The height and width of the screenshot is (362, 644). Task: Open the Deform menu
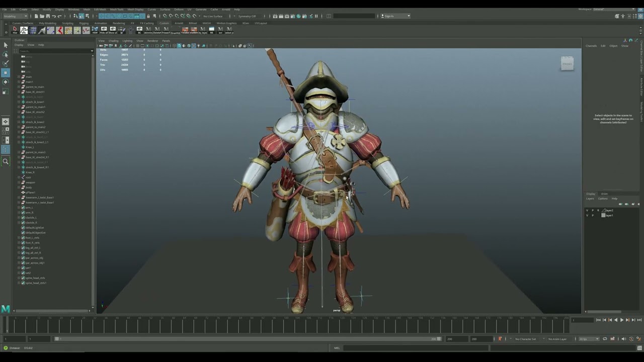click(x=179, y=9)
